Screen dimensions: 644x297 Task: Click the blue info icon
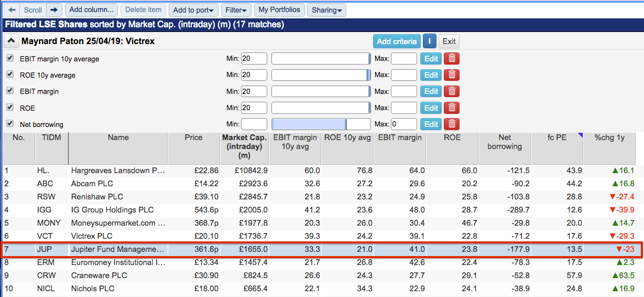click(x=430, y=41)
